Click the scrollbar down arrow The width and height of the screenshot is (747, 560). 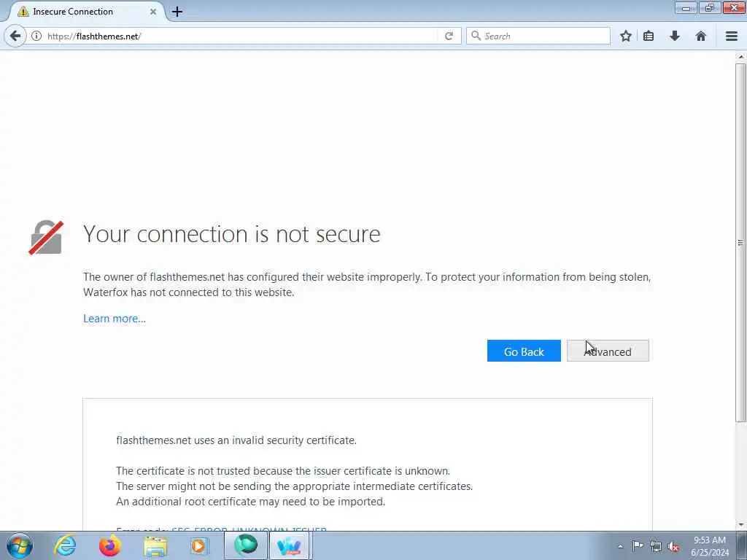click(740, 525)
